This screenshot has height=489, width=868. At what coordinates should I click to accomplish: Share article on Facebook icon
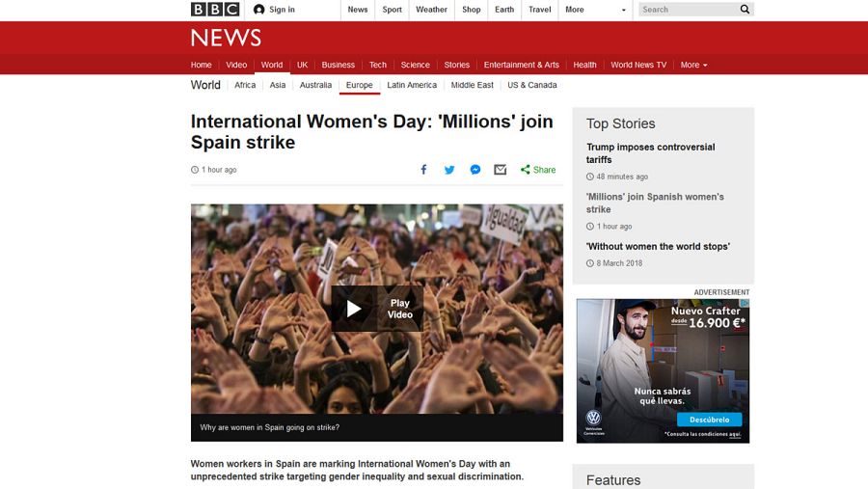[423, 170]
